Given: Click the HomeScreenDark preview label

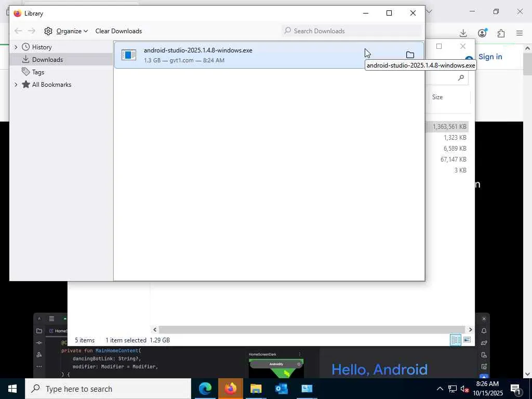Looking at the screenshot, I should click(262, 354).
